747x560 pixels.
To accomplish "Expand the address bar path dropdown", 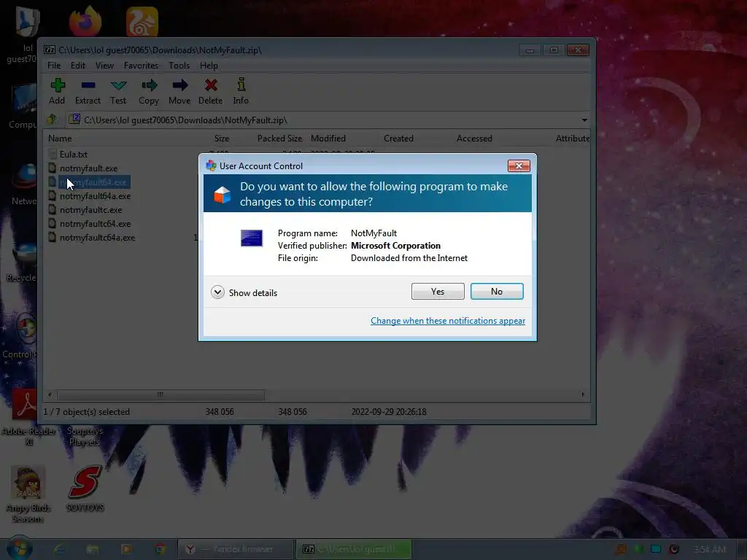I will tap(584, 120).
